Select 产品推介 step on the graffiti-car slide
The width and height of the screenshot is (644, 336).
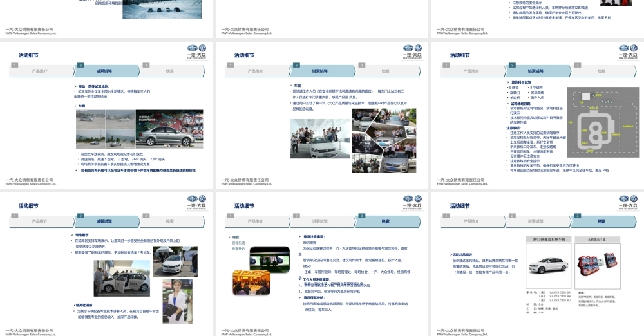[x=41, y=71]
